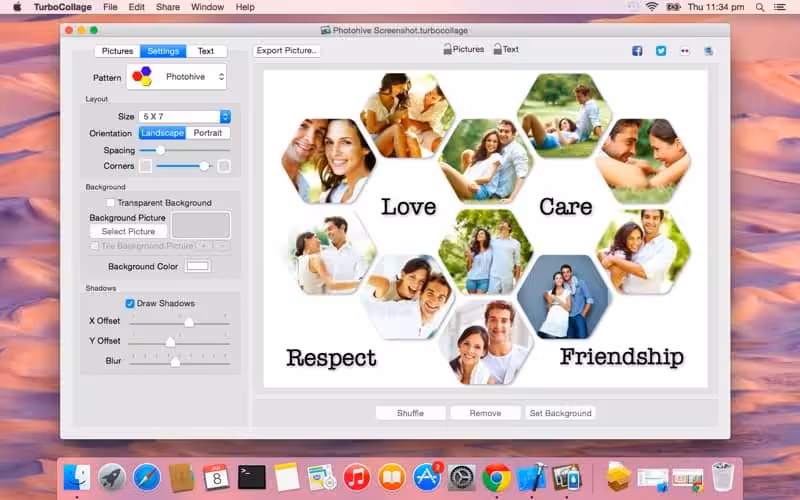Click the shadow Blur slider
This screenshot has height=500, width=800.
179,362
